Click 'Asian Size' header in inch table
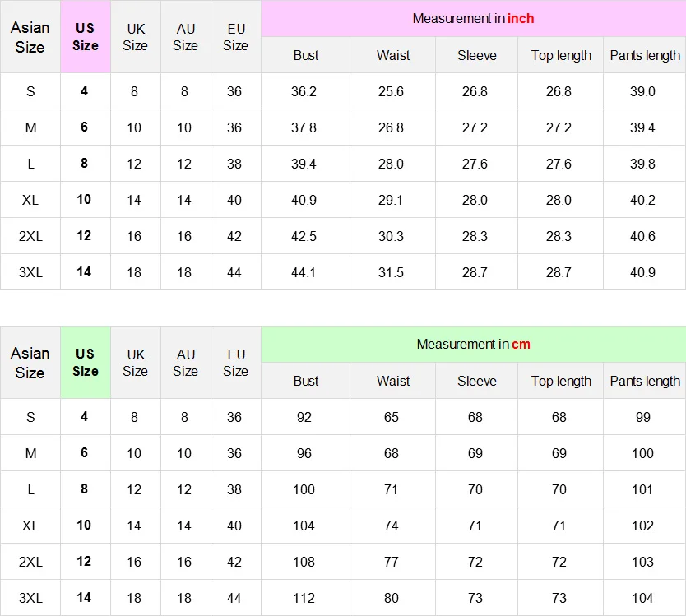The height and width of the screenshot is (616, 686). 30,37
